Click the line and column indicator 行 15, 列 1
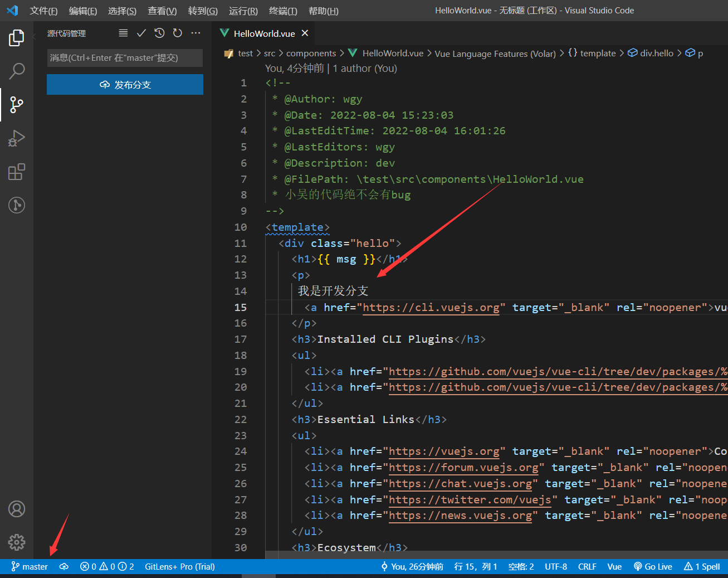This screenshot has width=728, height=578. pos(476,567)
